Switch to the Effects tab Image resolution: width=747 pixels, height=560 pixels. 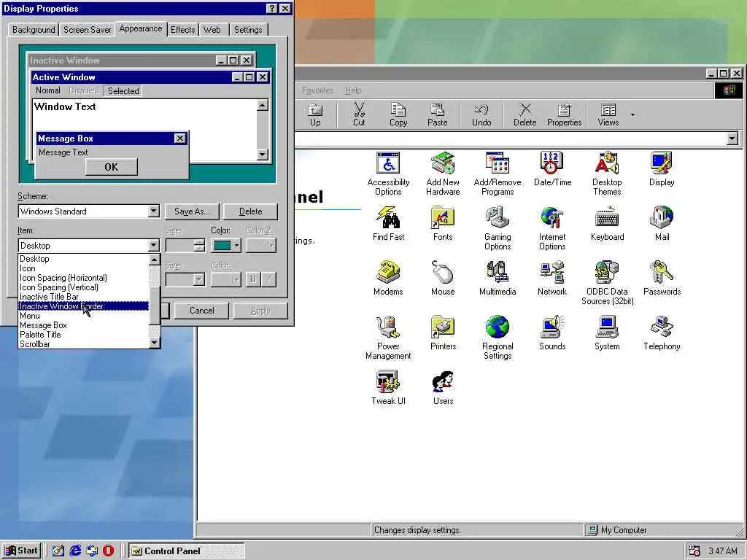pyautogui.click(x=183, y=29)
